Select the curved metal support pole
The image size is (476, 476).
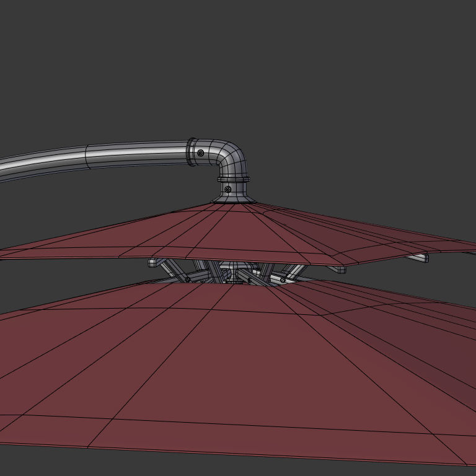click(x=94, y=159)
